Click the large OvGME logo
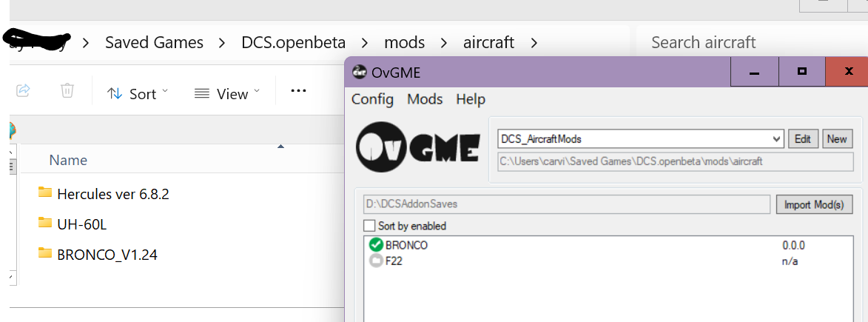This screenshot has height=322, width=868. point(417,147)
